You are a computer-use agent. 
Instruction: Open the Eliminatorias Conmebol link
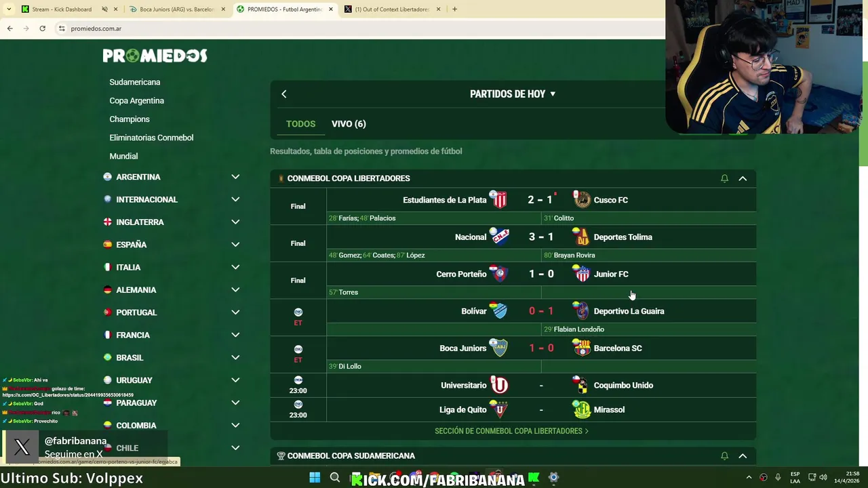tap(151, 138)
